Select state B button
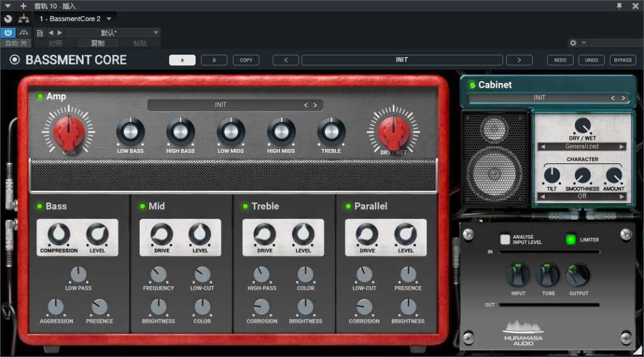This screenshot has width=644, height=357. coord(214,60)
